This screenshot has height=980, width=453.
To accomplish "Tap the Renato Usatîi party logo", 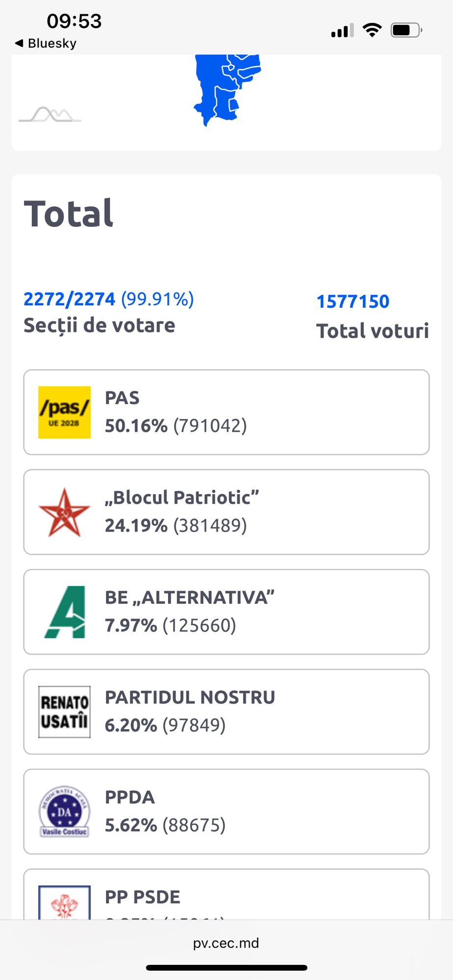I will (64, 712).
